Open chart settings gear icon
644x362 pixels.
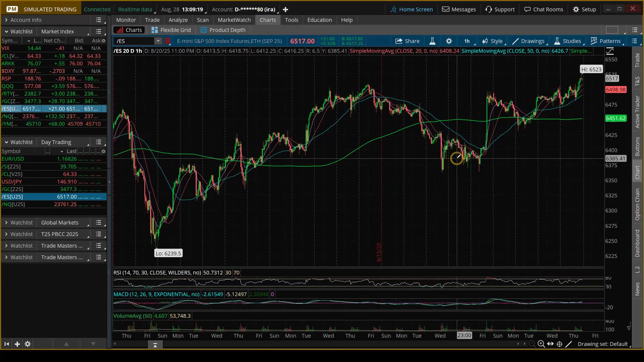[449, 41]
